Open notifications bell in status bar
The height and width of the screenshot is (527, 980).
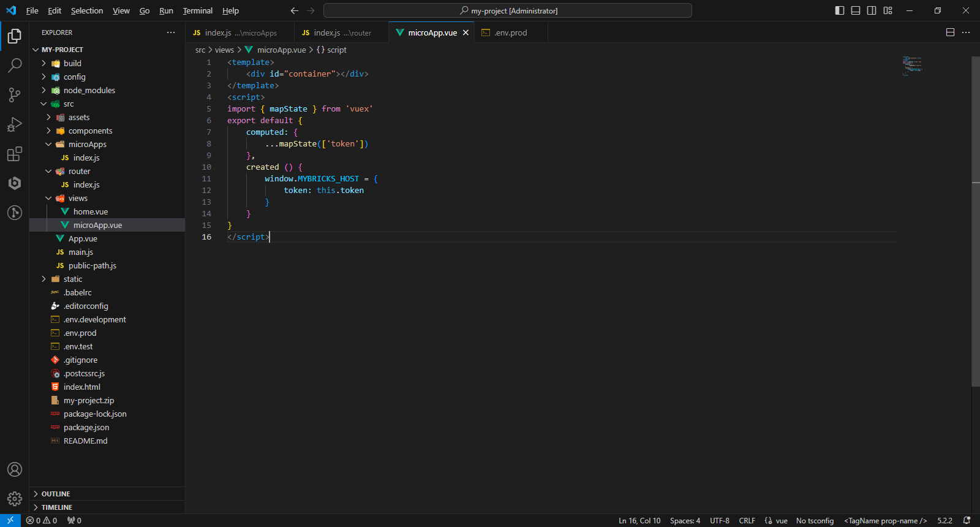pos(967,520)
